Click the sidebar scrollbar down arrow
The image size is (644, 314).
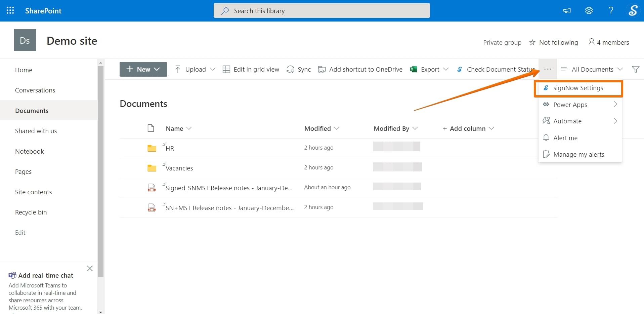[x=100, y=312]
